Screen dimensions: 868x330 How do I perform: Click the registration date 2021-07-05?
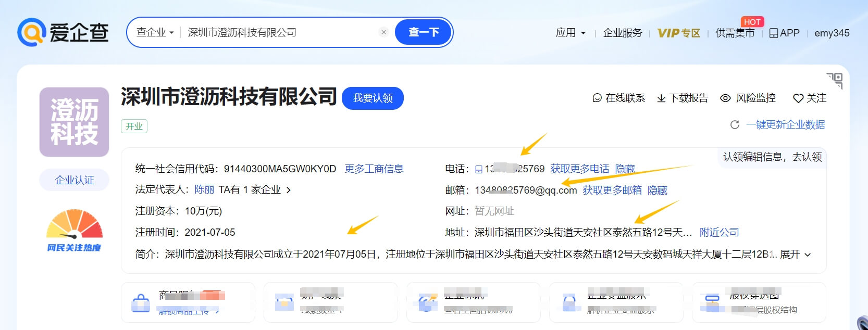tap(210, 232)
